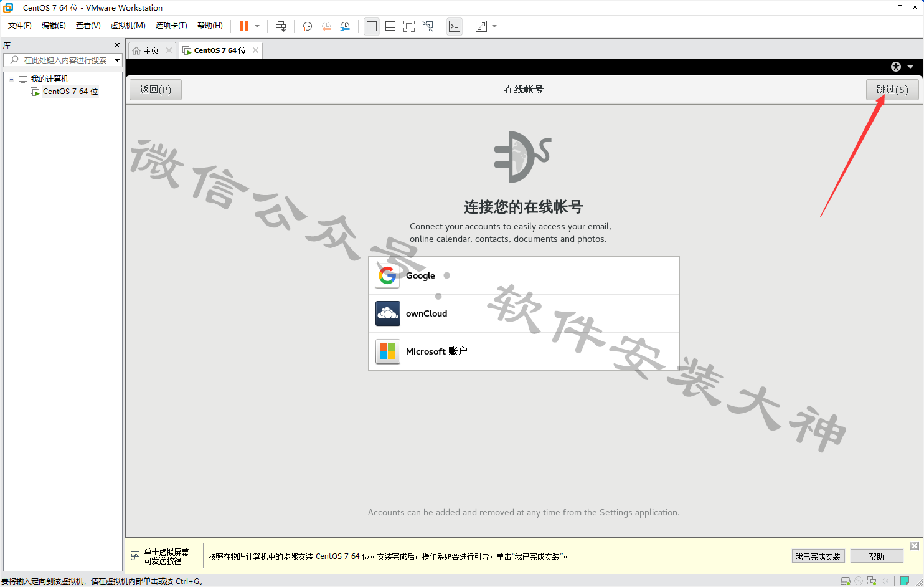Send Ctrl+Alt+Del to the virtual machine
The image size is (924, 587).
(x=281, y=26)
